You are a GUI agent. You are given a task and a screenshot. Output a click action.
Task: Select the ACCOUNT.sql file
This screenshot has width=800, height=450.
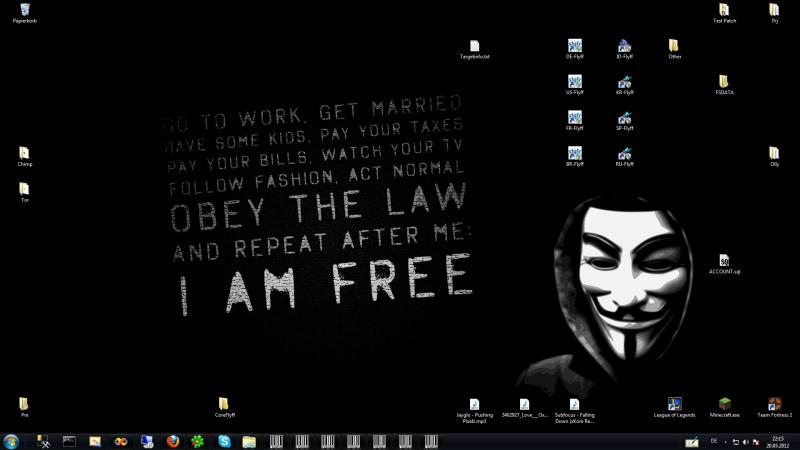point(724,261)
